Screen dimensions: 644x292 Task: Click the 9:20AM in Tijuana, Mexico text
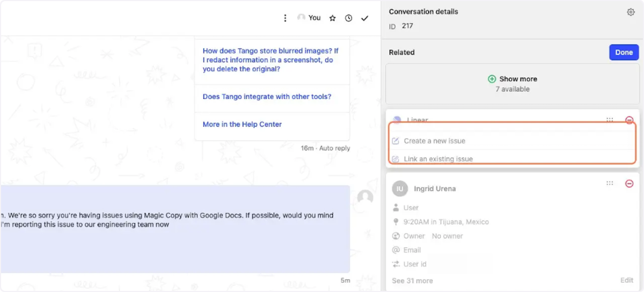click(446, 222)
